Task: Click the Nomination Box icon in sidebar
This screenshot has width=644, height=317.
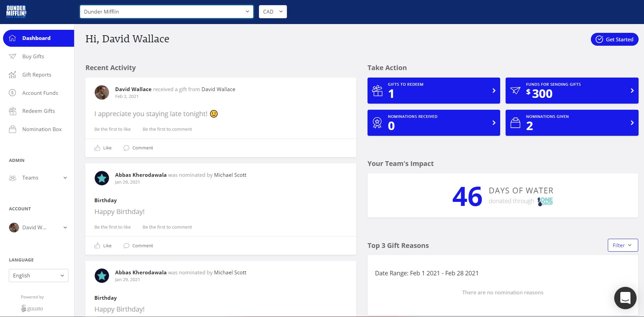Action: pyautogui.click(x=13, y=129)
